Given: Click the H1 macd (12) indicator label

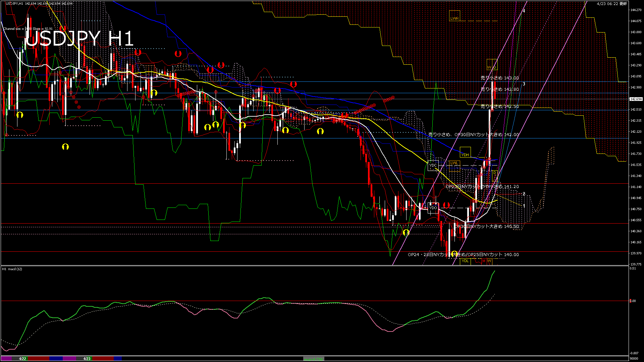Looking at the screenshot, I should click(12, 269).
